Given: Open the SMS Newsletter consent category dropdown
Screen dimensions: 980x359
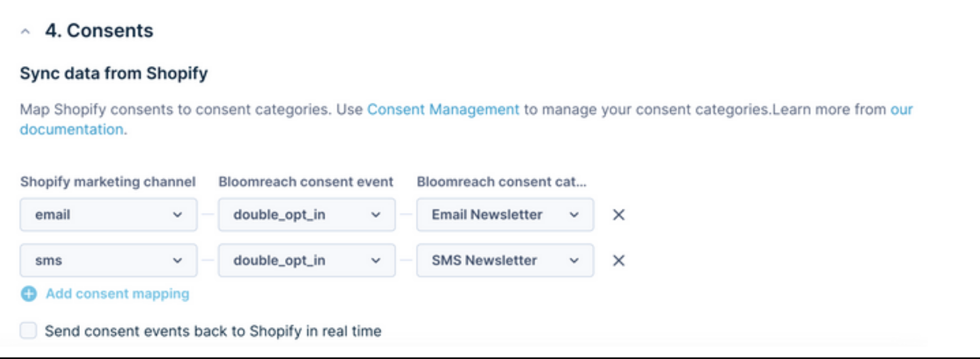Looking at the screenshot, I should pyautogui.click(x=504, y=260).
